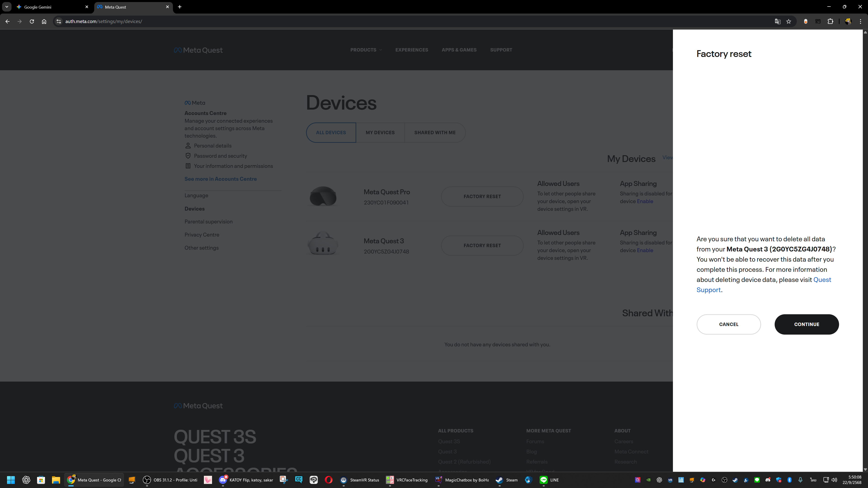Open Parental supervision settings
The width and height of the screenshot is (868, 488).
[208, 222]
